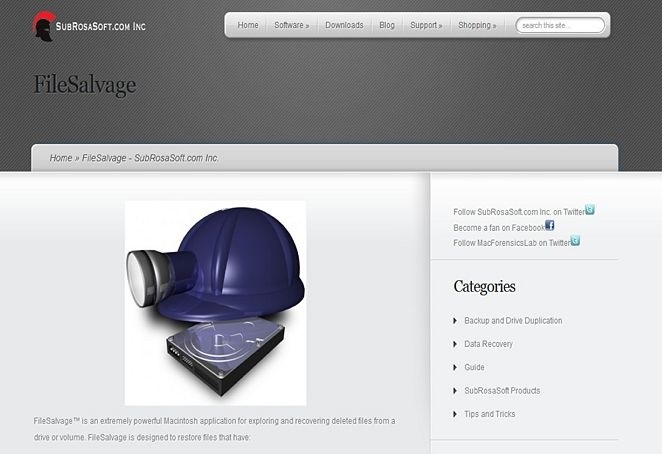This screenshot has height=454, width=662.
Task: Open the Tips and Tricks category
Action: coord(490,414)
